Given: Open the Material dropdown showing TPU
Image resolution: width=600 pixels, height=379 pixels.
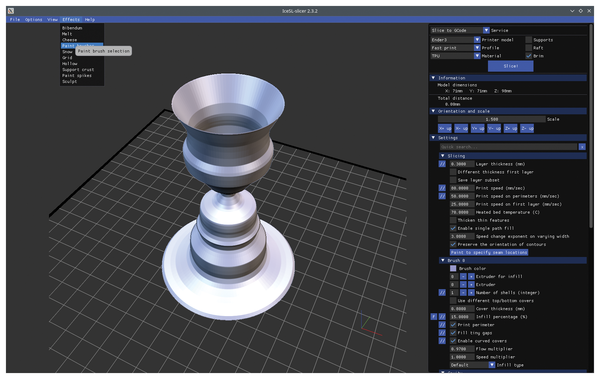Looking at the screenshot, I should pyautogui.click(x=477, y=56).
